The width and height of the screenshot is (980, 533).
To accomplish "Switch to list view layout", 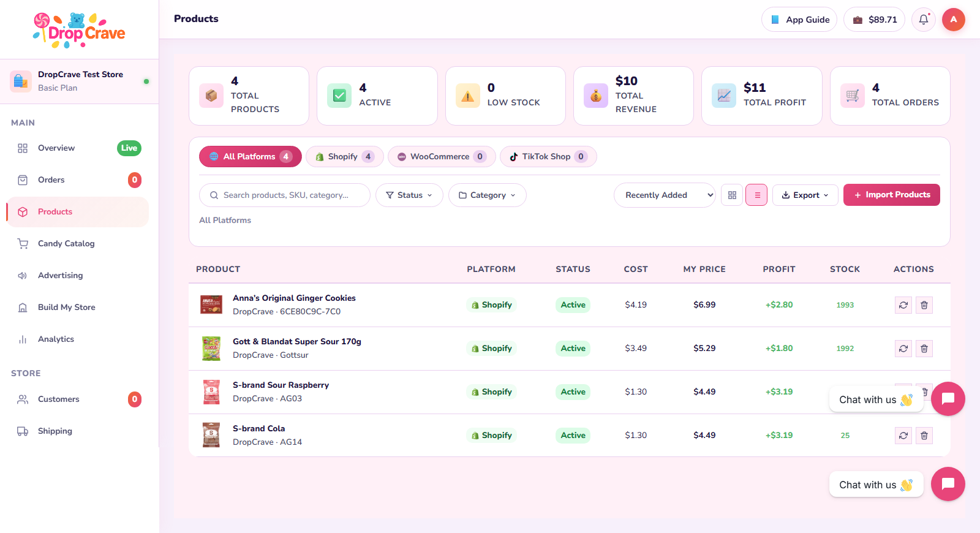I will (x=757, y=195).
